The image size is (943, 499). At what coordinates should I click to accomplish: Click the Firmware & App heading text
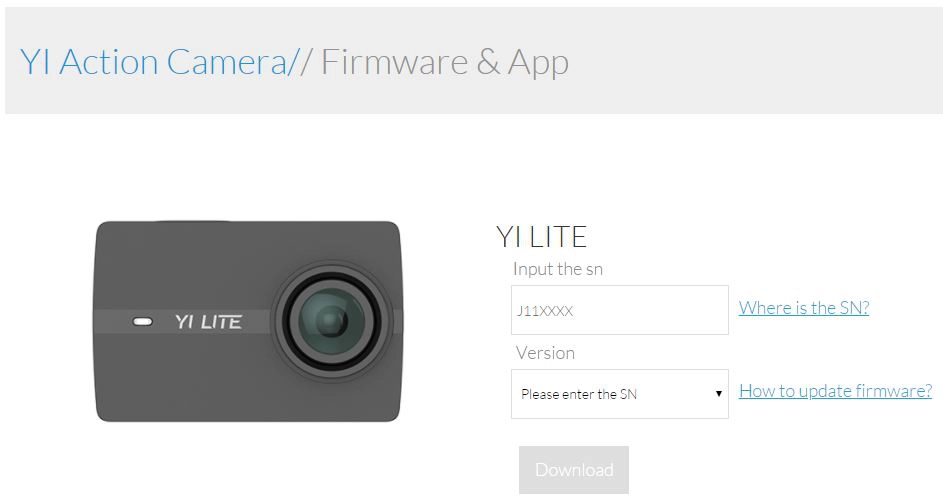pos(445,62)
